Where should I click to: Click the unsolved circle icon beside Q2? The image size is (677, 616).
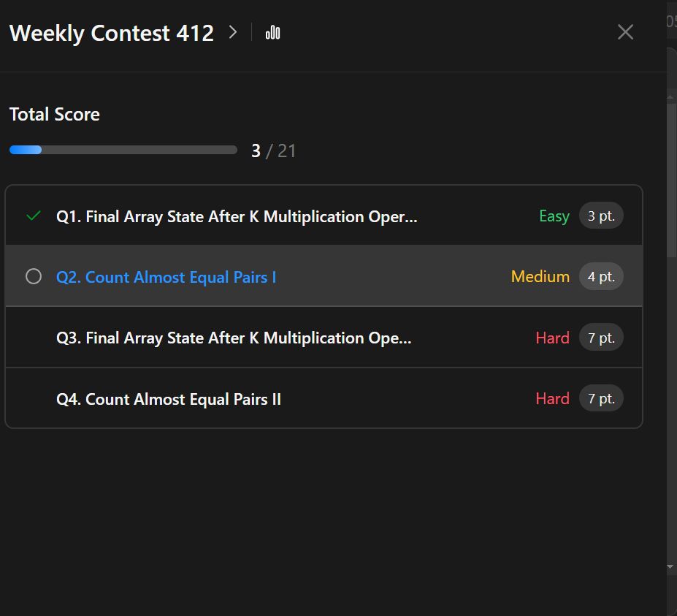coord(34,276)
